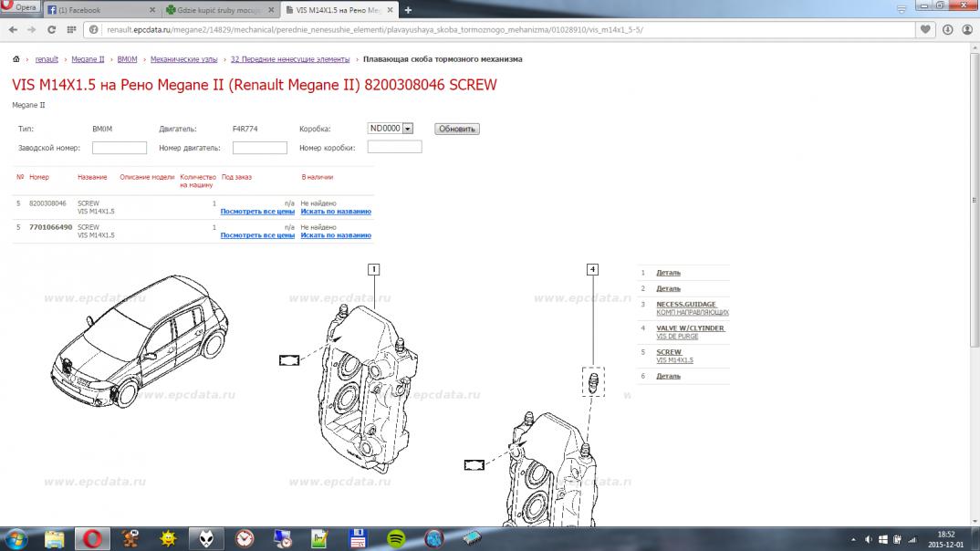Close the 'Gdzie kupić śruby' tab
The image size is (980, 551).
click(271, 10)
